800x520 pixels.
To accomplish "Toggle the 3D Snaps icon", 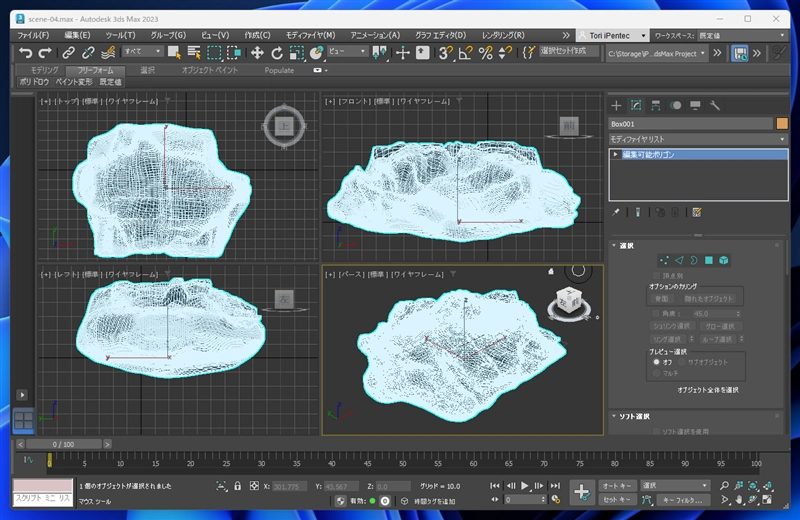I will pos(445,53).
